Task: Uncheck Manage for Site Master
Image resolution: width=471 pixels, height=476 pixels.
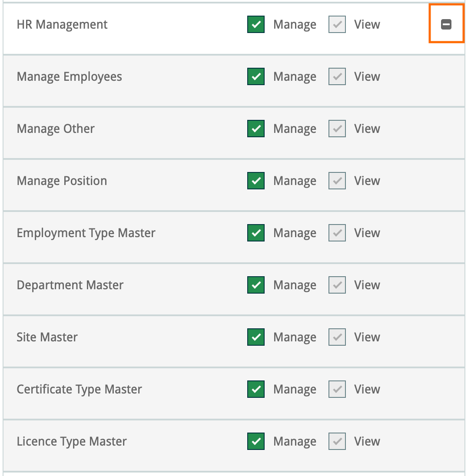Action: (256, 337)
